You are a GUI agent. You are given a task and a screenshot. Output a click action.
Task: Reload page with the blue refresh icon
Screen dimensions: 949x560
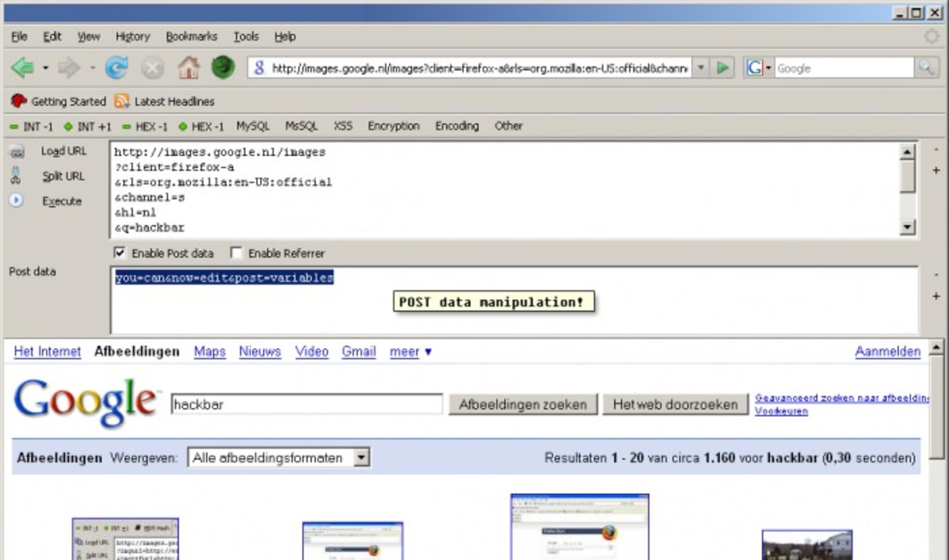[117, 68]
